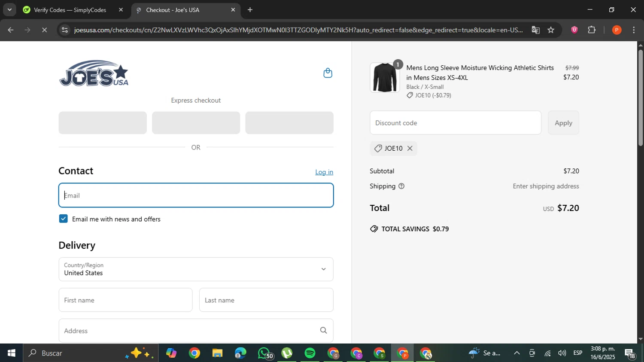Click the Address input field
The width and height of the screenshot is (644, 362).
196,330
